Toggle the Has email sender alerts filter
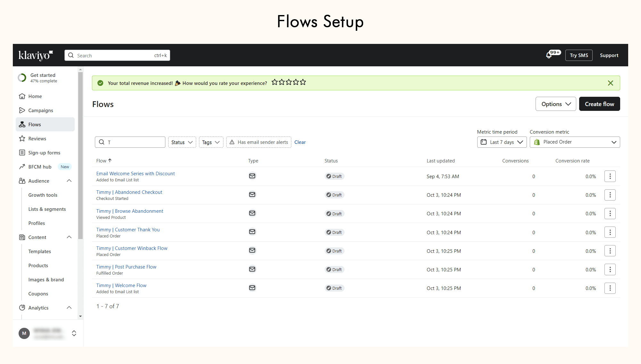Image resolution: width=641 pixels, height=364 pixels. 259,142
